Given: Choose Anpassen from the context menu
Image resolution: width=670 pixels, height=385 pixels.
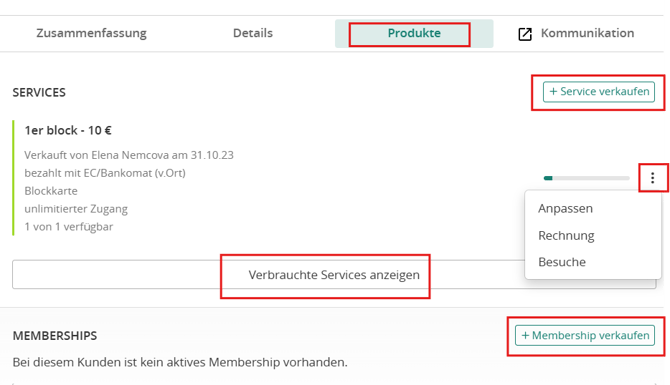Looking at the screenshot, I should [x=565, y=209].
